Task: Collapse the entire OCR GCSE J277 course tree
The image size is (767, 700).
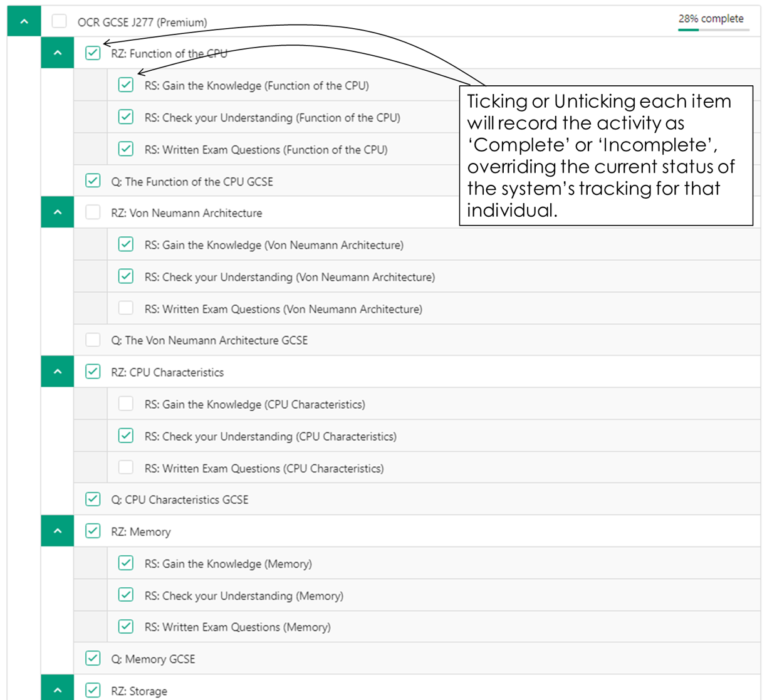Action: (x=23, y=21)
